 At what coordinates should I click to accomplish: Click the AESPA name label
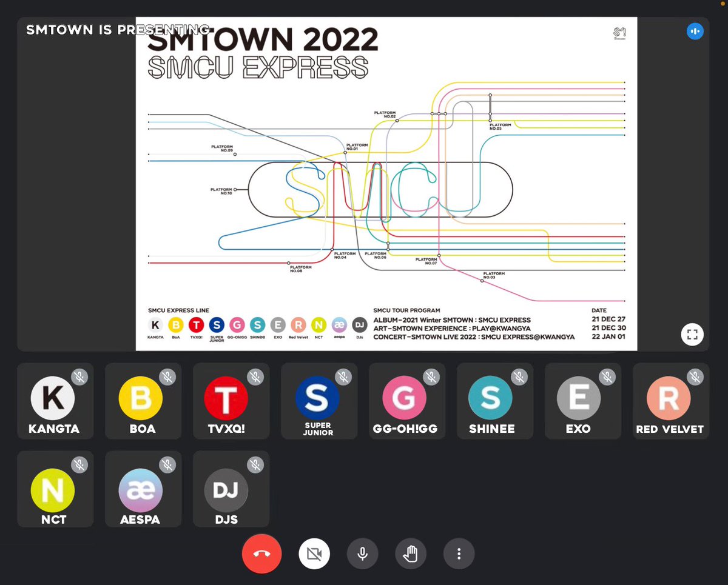[140, 520]
